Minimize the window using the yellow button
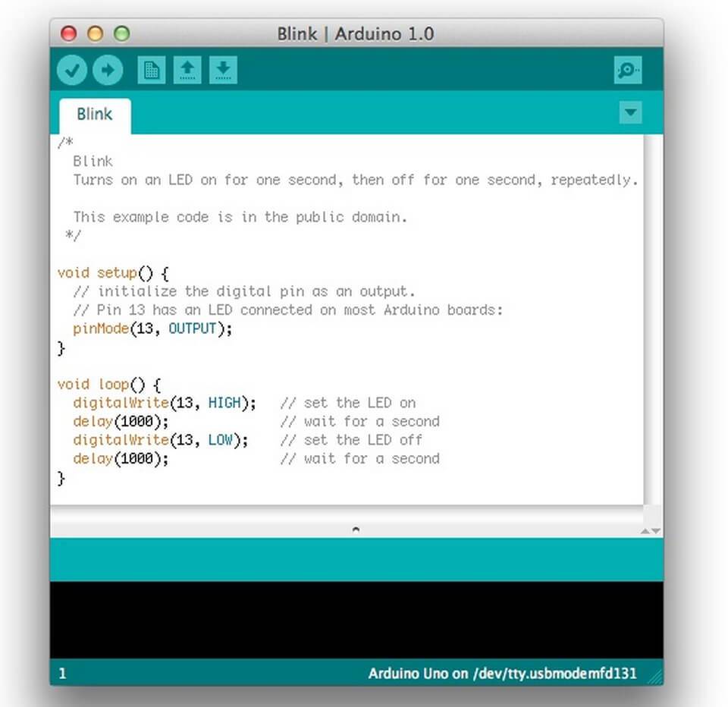The height and width of the screenshot is (707, 728). pyautogui.click(x=95, y=34)
